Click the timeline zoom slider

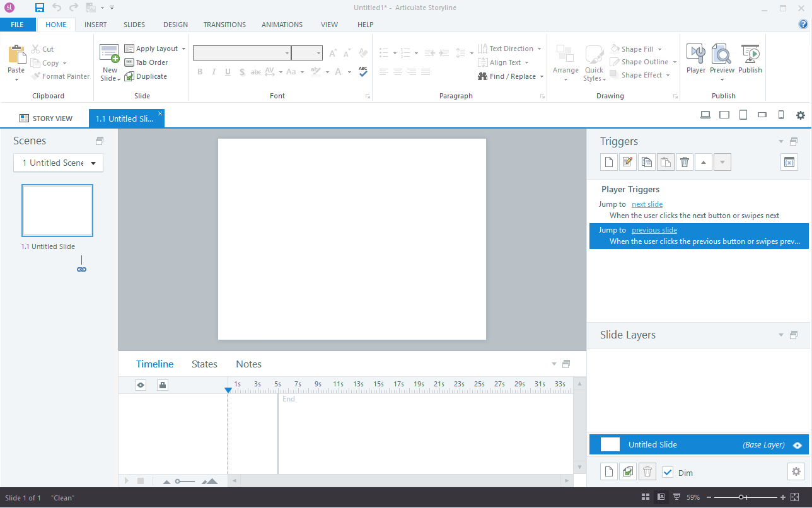185,482
